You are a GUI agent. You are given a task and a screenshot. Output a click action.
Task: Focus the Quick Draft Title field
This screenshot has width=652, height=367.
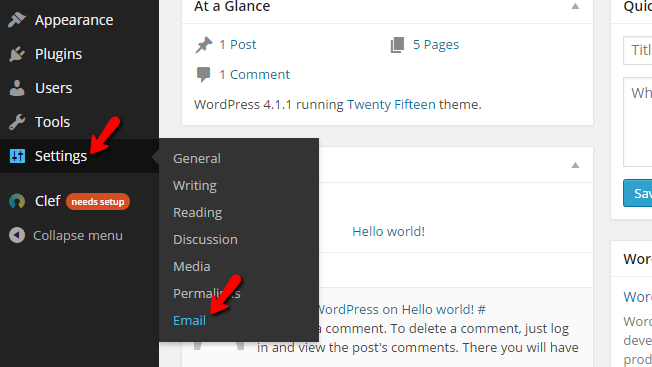[637, 50]
